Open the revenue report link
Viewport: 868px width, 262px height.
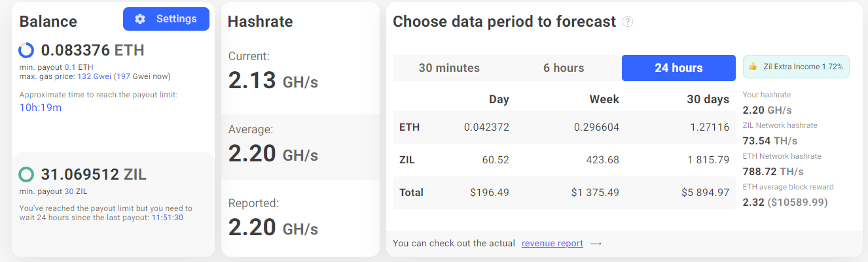pyautogui.click(x=552, y=244)
